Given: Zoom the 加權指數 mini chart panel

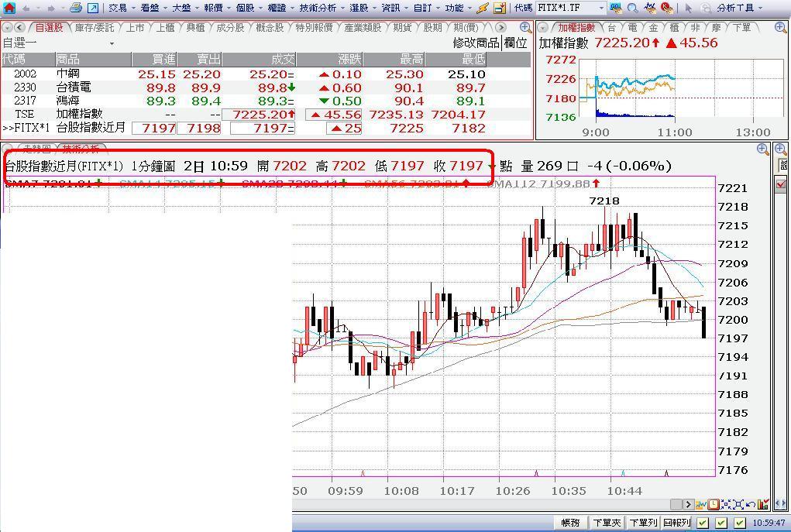Looking at the screenshot, I should (x=780, y=27).
